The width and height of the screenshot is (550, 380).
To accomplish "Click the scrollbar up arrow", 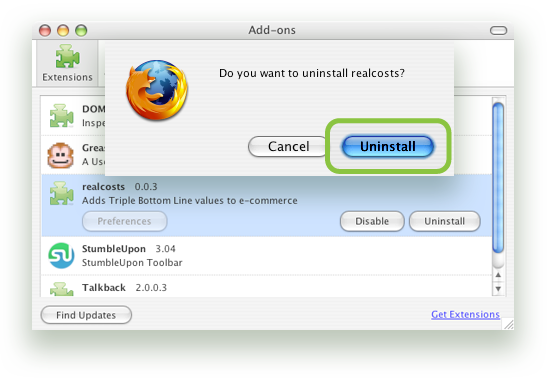I will coord(498,275).
